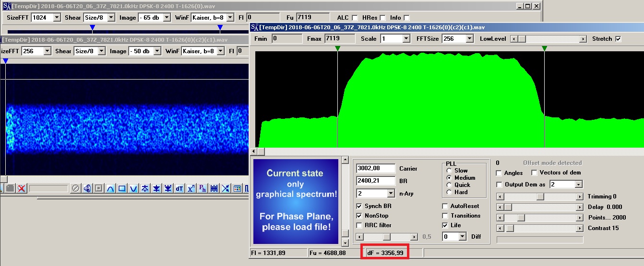The height and width of the screenshot is (266, 644).
Task: Enable the RRC filter checkbox
Action: [359, 225]
